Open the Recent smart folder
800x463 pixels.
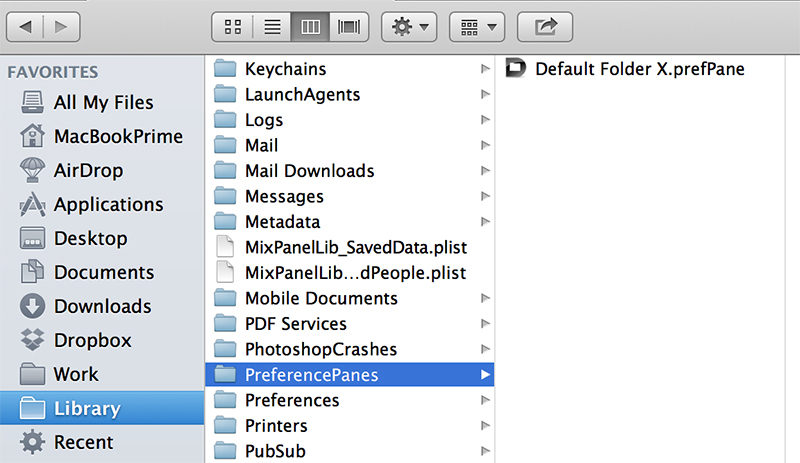102,442
